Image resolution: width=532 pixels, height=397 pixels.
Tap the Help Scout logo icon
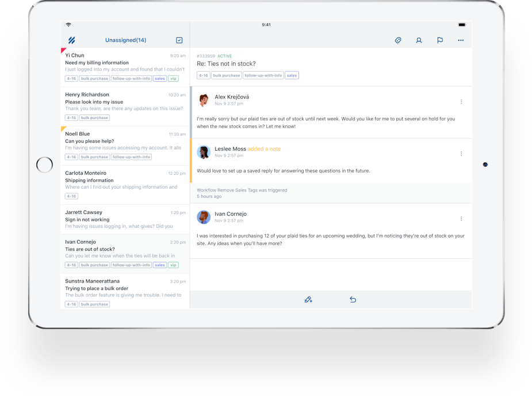72,40
